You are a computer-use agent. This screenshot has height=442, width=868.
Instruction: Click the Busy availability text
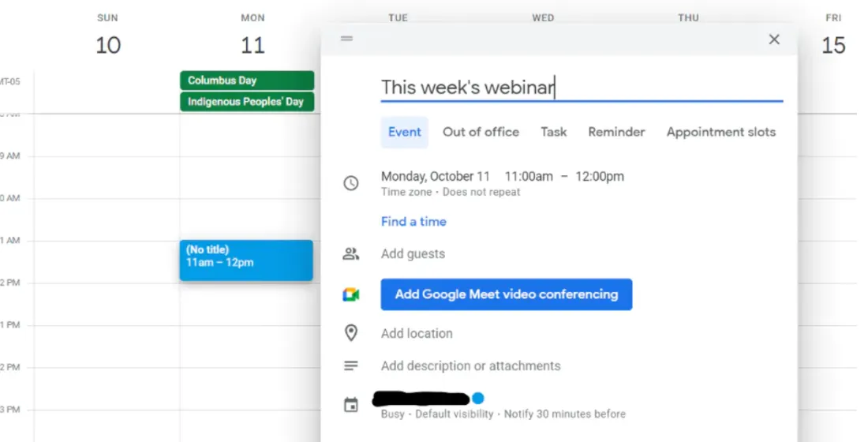[392, 414]
